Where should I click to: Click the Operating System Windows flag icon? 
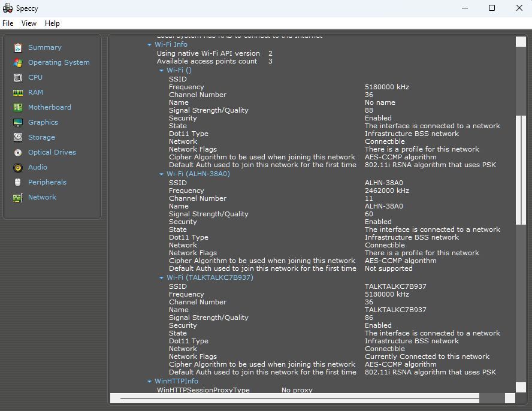click(x=18, y=62)
